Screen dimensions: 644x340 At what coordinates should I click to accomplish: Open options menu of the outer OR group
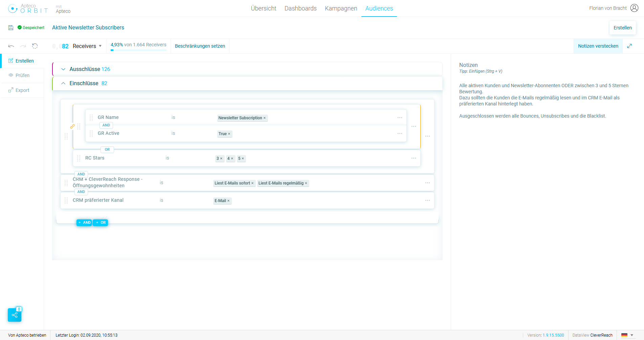tap(427, 136)
